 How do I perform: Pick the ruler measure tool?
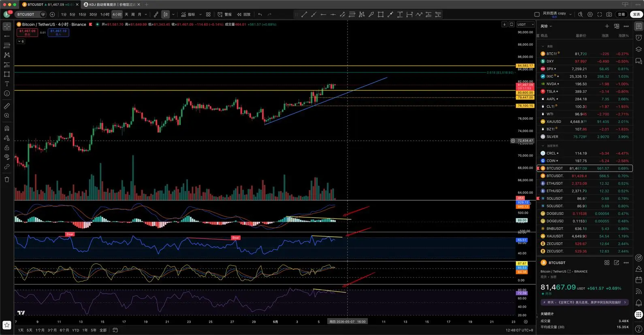pyautogui.click(x=7, y=106)
